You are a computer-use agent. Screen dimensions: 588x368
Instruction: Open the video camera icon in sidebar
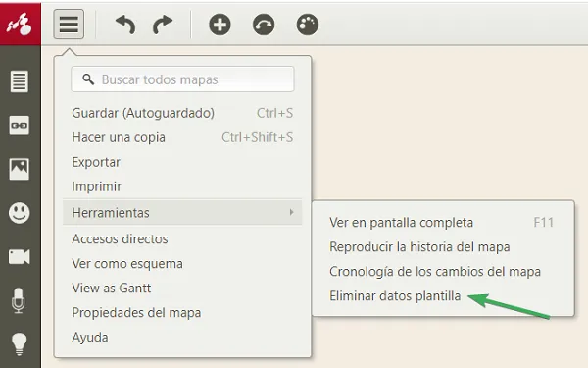point(20,257)
